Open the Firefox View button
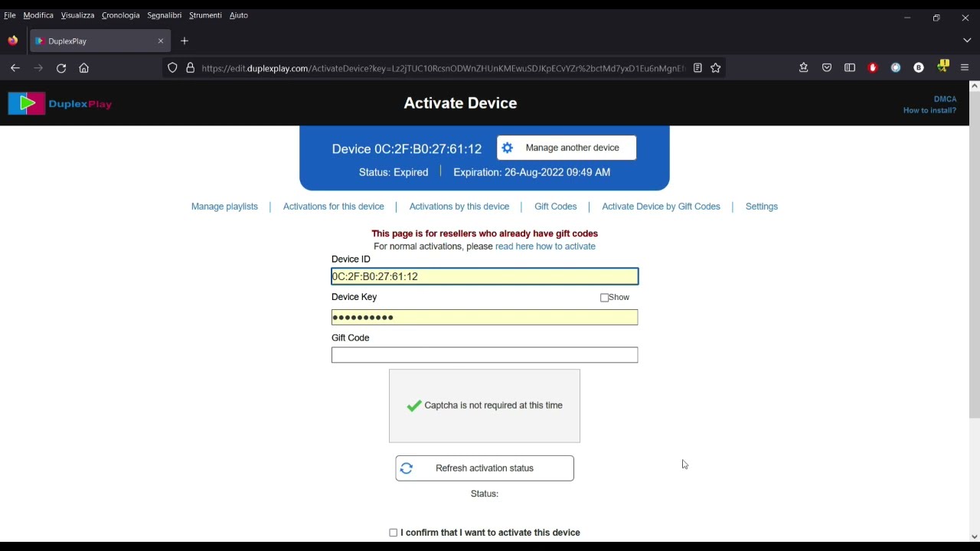Image resolution: width=980 pixels, height=551 pixels. (13, 41)
